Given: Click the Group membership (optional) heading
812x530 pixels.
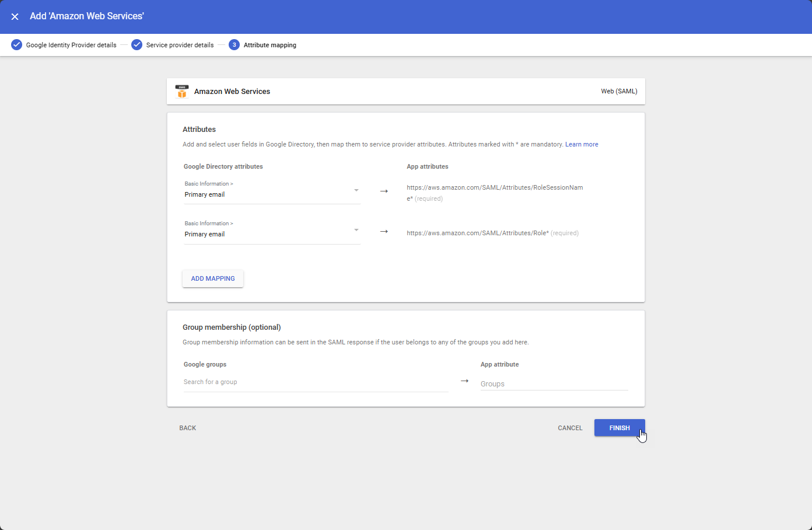Looking at the screenshot, I should point(232,327).
